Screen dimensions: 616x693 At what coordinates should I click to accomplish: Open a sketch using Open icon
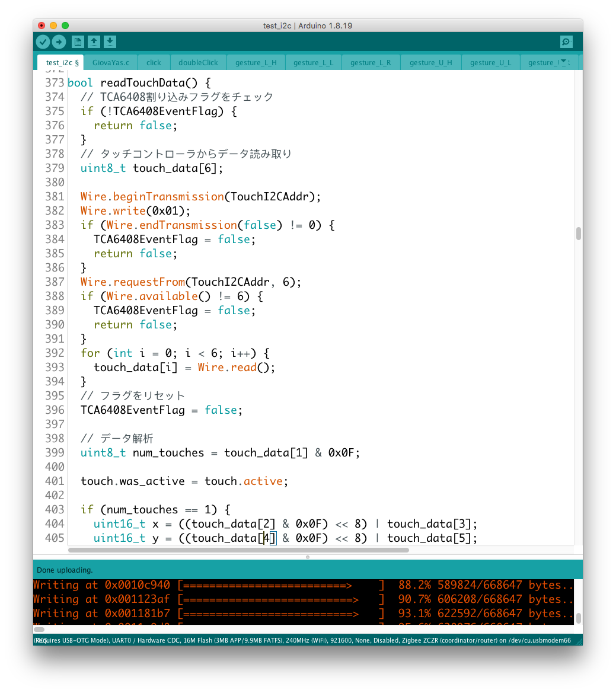click(94, 41)
